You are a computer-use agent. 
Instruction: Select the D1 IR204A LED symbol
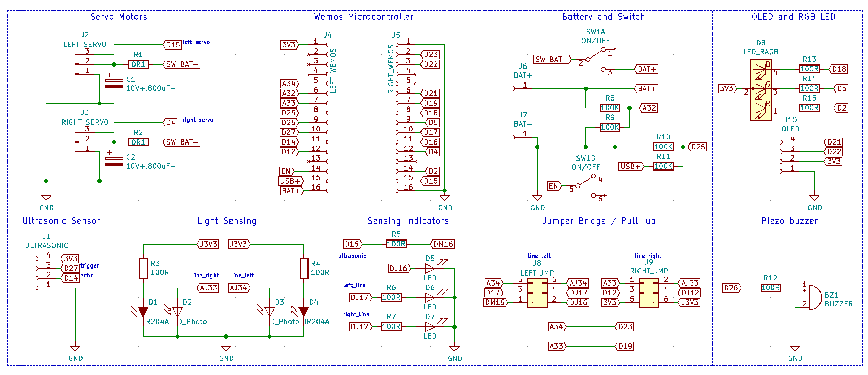143,312
